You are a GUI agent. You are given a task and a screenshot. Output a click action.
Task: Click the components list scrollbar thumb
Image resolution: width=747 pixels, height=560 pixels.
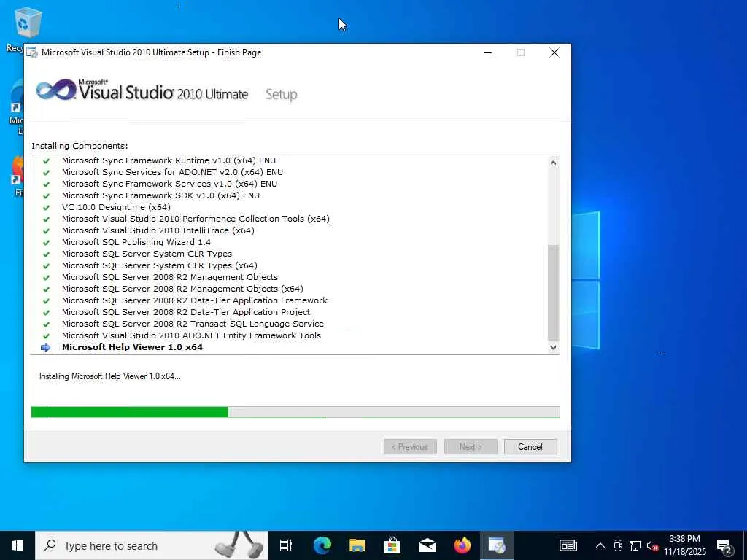click(x=553, y=292)
